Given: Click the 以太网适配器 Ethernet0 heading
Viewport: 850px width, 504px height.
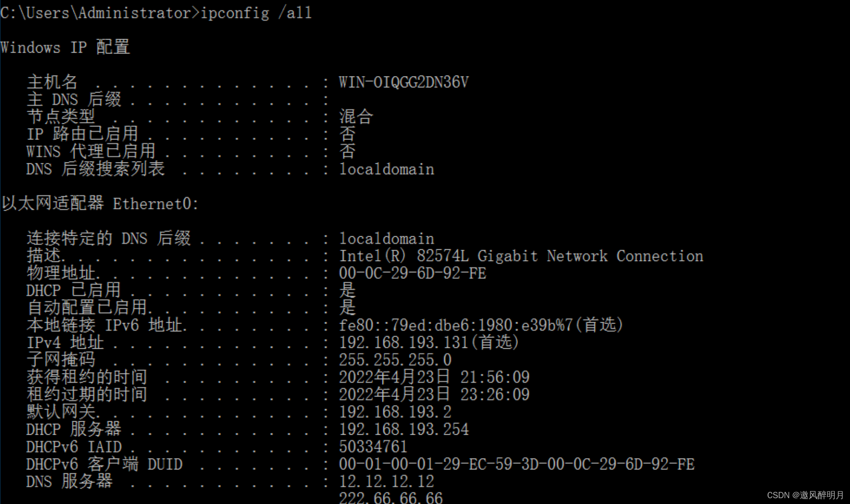Looking at the screenshot, I should 100,204.
